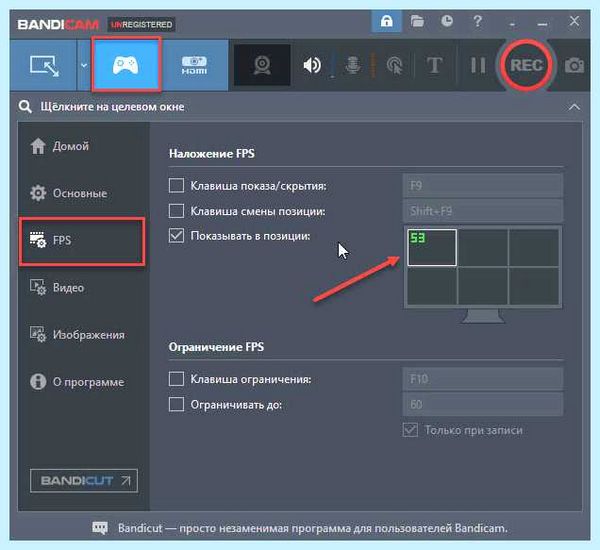
Task: Toggle the webcam overlay icon
Action: click(x=262, y=65)
